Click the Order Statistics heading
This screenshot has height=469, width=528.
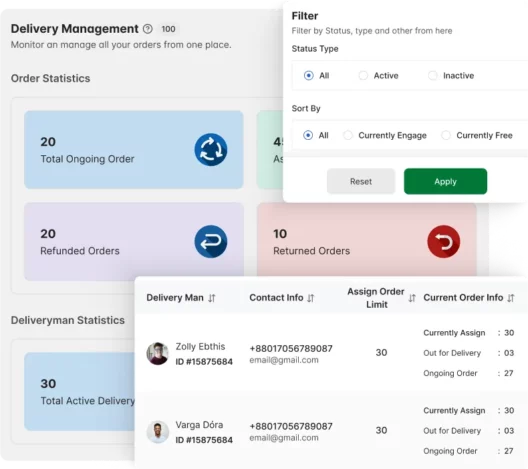[51, 78]
